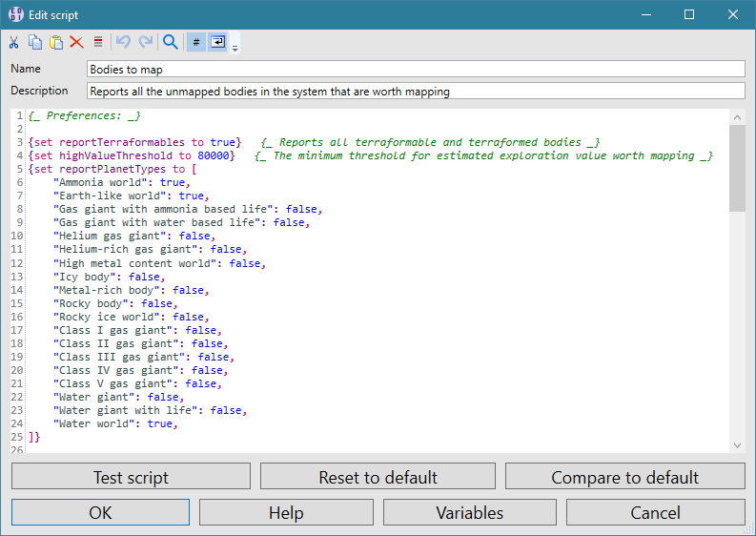Close the Edit script window
This screenshot has width=756, height=536.
tap(733, 14)
